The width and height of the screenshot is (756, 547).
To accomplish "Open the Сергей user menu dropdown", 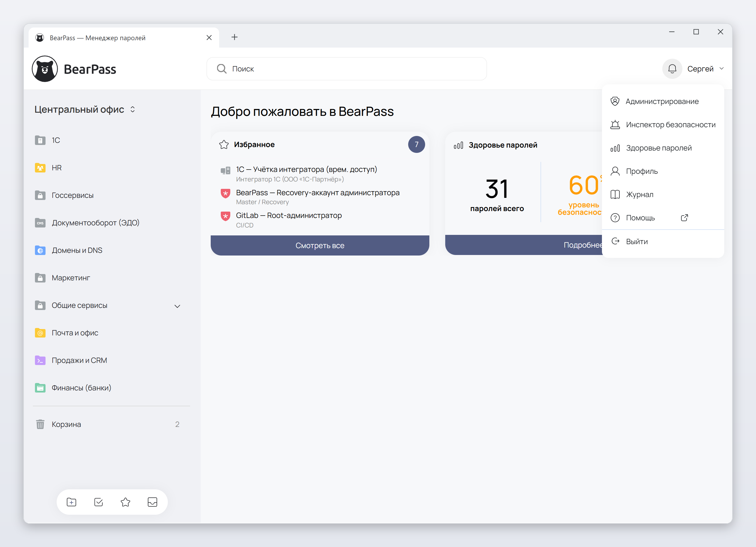I will (705, 69).
